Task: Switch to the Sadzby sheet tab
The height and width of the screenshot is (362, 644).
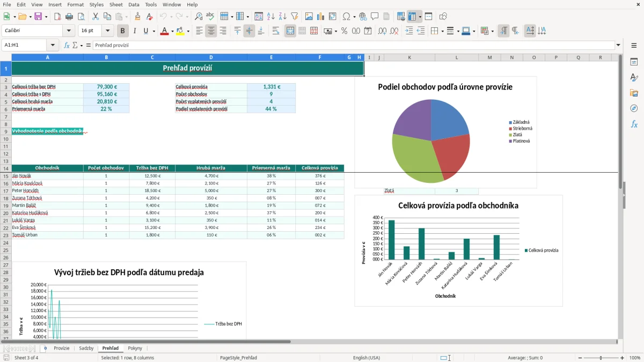Action: [x=86, y=349]
